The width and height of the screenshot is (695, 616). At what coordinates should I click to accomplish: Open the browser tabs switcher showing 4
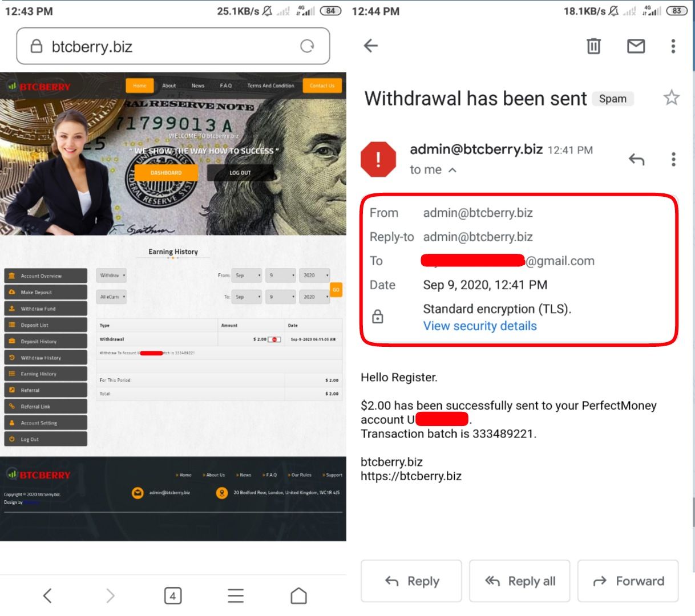click(173, 596)
